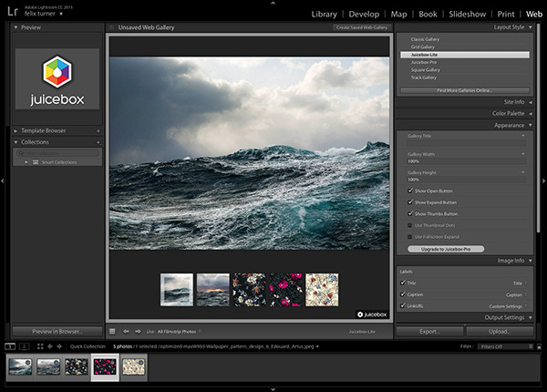
Task: Go to next photo with toolbar right arrow
Action: (138, 331)
